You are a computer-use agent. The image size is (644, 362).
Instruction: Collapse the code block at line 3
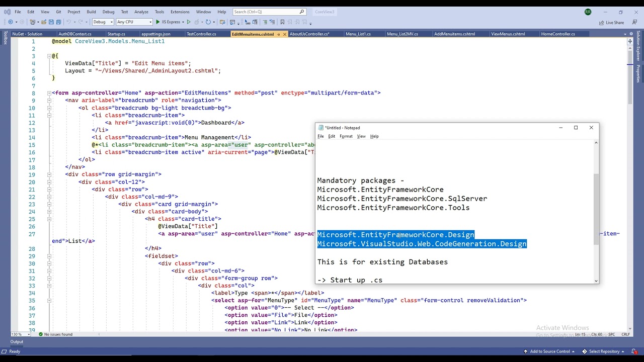(x=49, y=56)
